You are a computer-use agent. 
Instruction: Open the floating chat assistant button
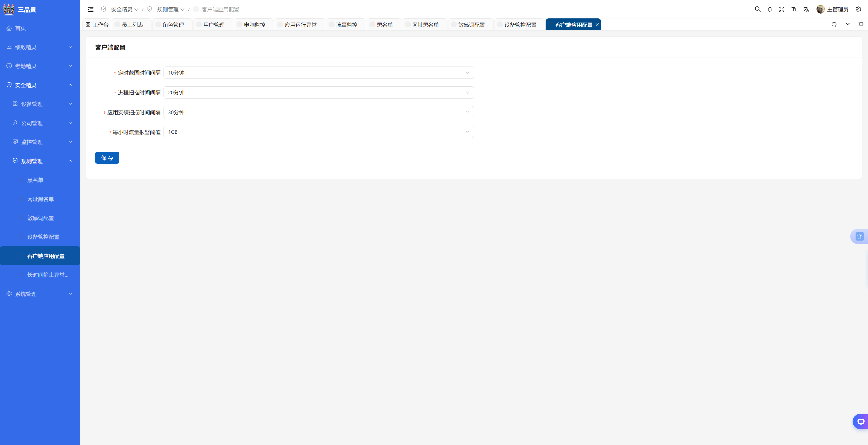click(861, 422)
